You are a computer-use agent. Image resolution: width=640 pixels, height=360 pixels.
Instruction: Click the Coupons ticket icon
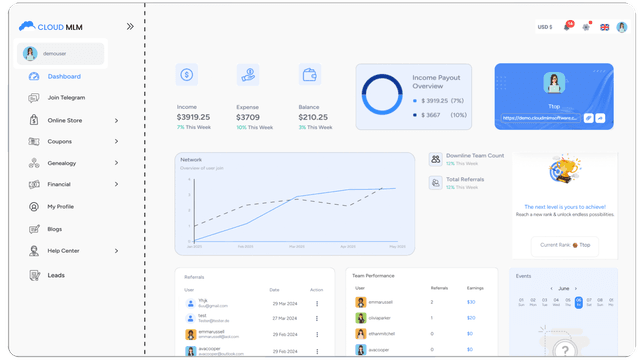[x=34, y=141]
